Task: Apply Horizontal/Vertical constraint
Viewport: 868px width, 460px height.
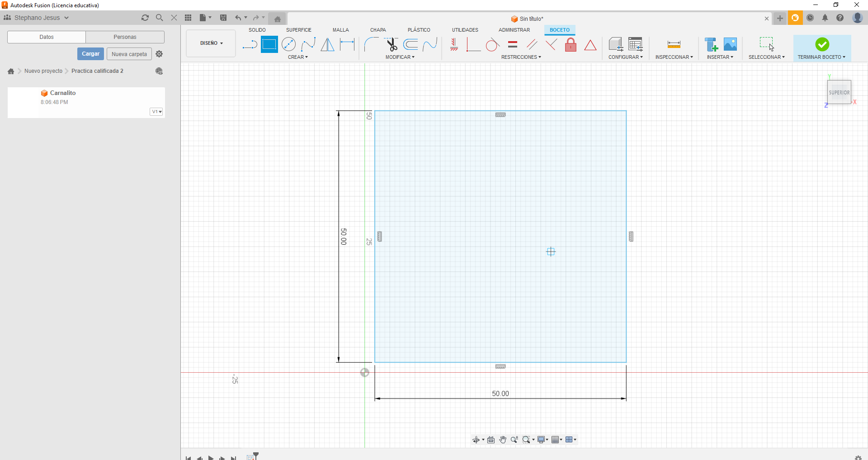Action: pyautogui.click(x=454, y=44)
